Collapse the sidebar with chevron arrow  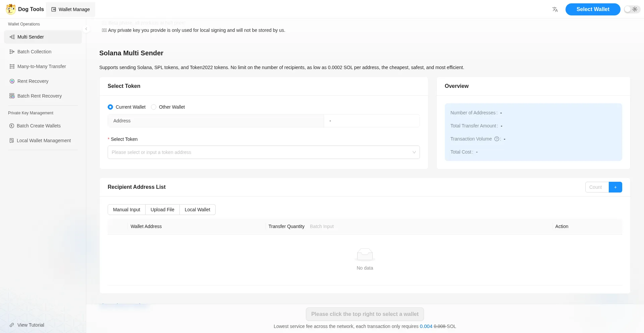click(x=86, y=29)
